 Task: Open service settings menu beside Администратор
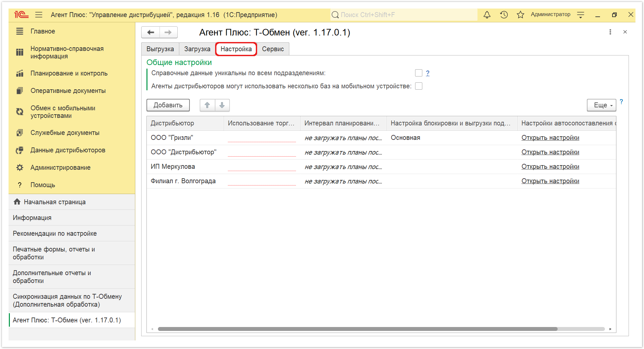[581, 15]
